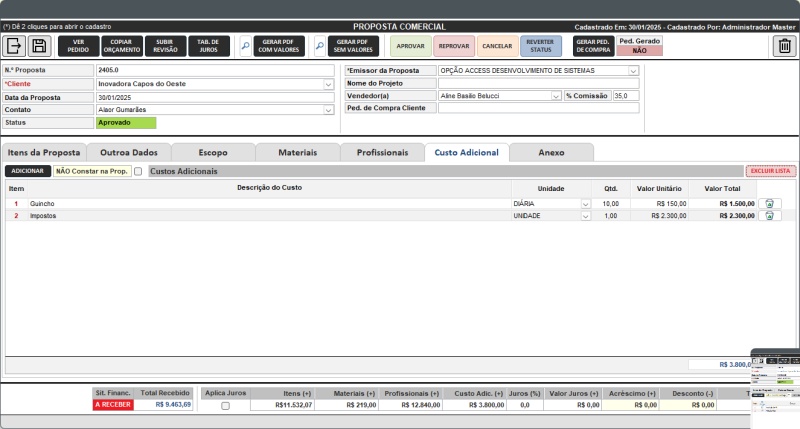The height and width of the screenshot is (429, 800).
Task: Click the exit form door icon
Action: (15, 46)
